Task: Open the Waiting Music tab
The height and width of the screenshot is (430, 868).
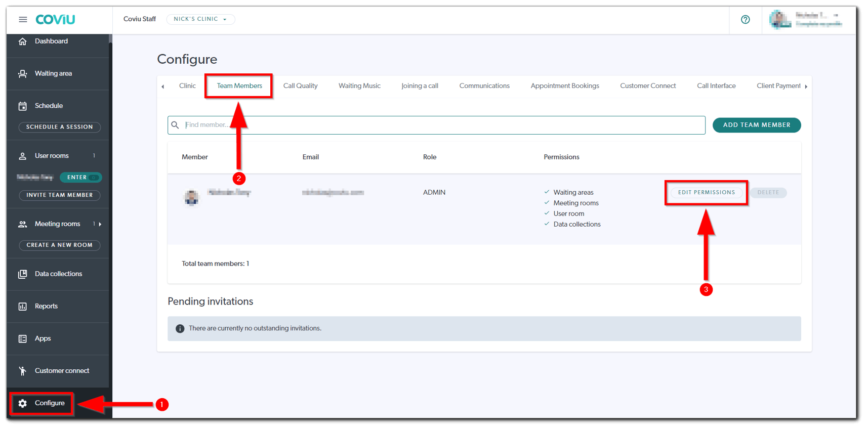Action: click(x=359, y=86)
